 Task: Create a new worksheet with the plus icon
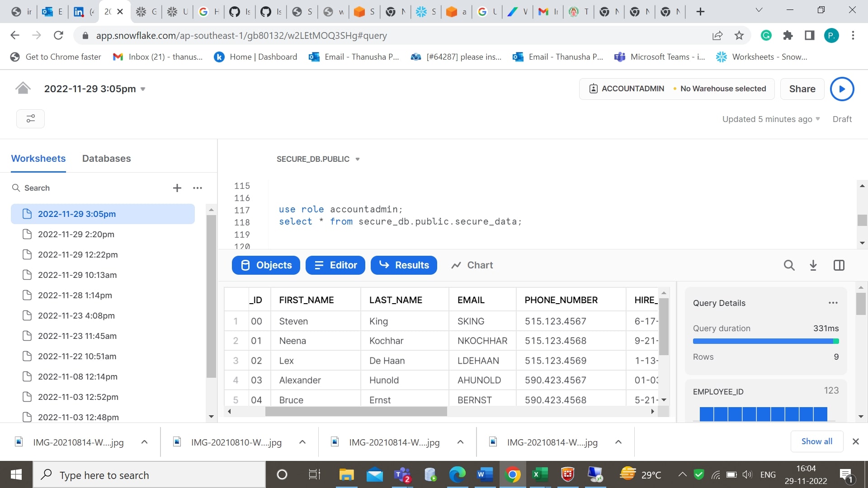point(177,188)
